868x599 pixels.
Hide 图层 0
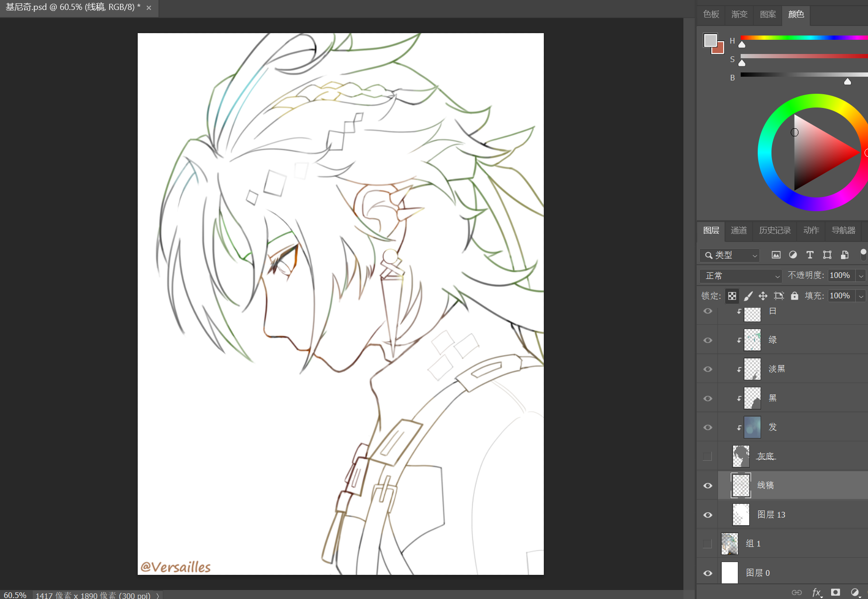click(x=708, y=573)
